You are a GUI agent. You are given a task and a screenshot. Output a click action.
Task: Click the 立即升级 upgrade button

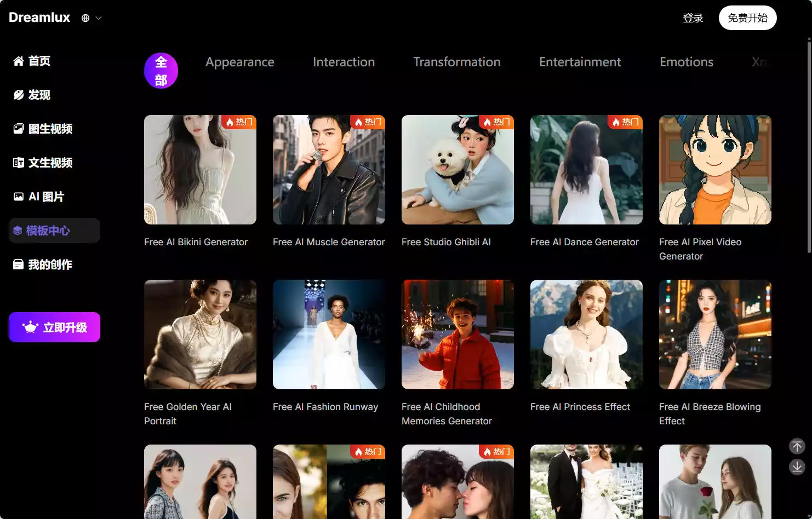click(x=54, y=327)
